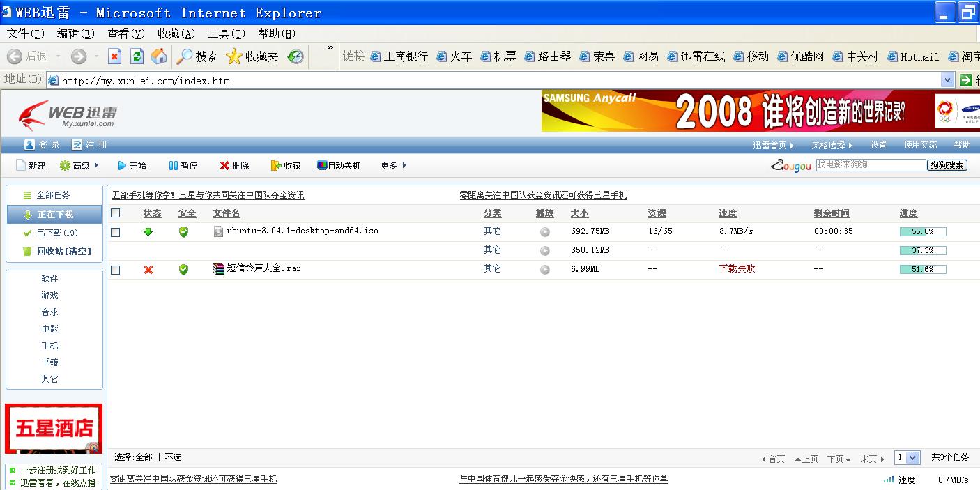The image size is (980, 490).
Task: Create a new task with 新建
Action: (31, 165)
